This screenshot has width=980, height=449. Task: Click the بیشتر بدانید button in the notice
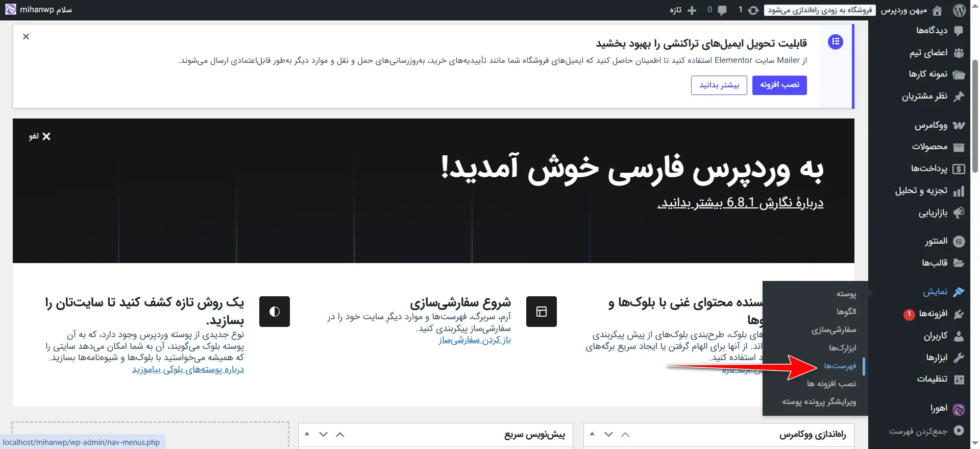(719, 85)
